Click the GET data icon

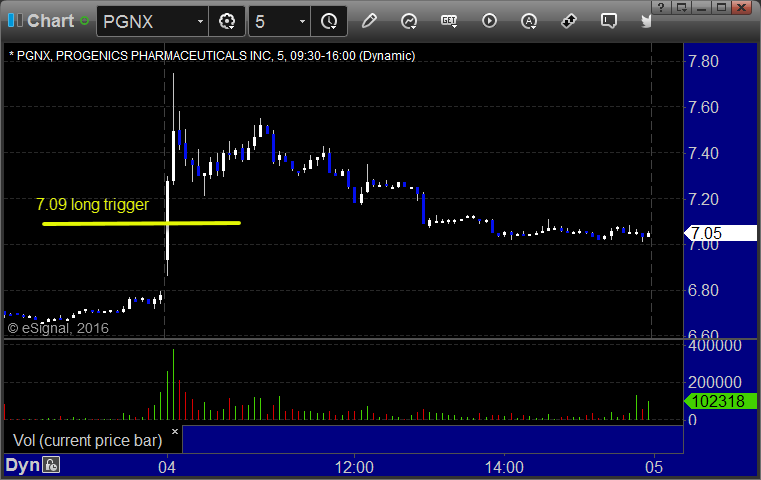449,21
